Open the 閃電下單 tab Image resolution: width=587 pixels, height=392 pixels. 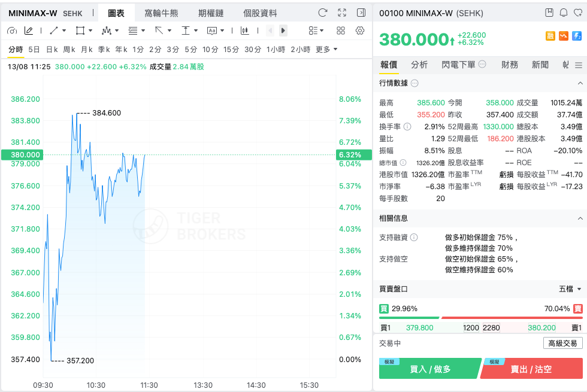coord(459,65)
